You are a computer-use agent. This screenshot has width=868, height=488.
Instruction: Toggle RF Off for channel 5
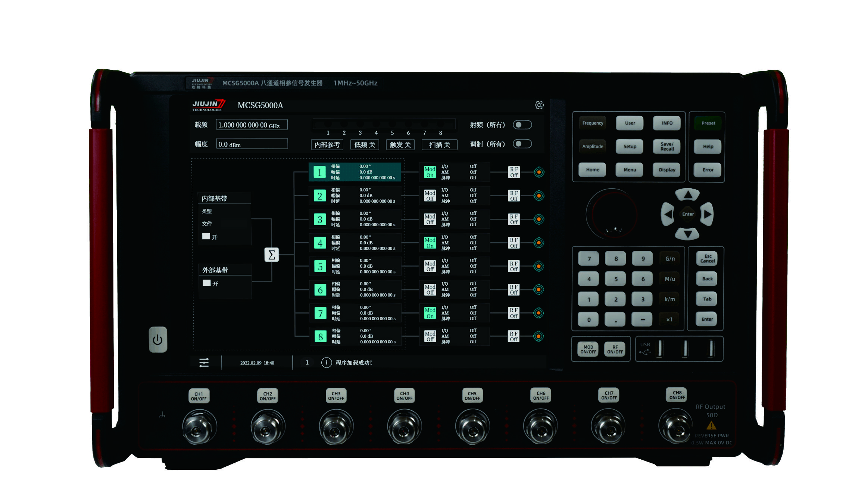[514, 266]
